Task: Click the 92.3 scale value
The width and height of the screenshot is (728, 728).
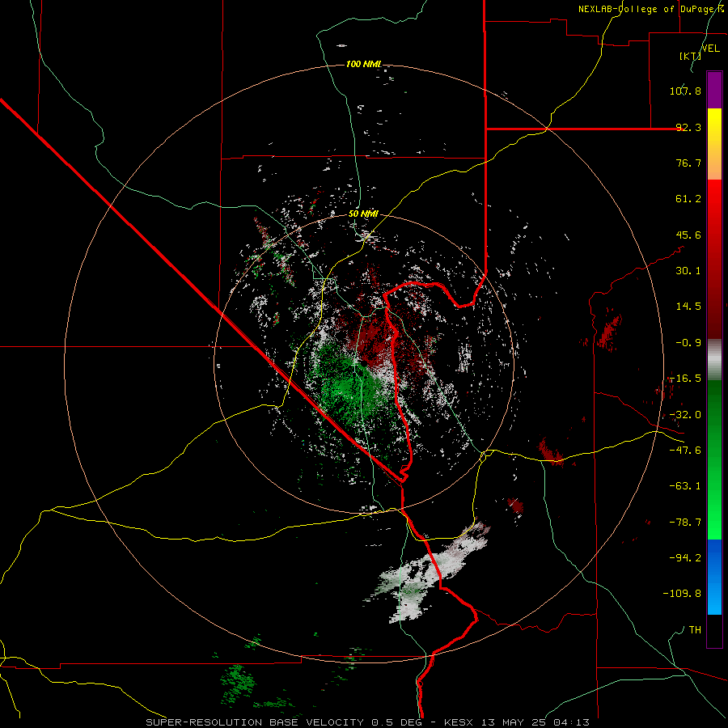Action: click(688, 127)
